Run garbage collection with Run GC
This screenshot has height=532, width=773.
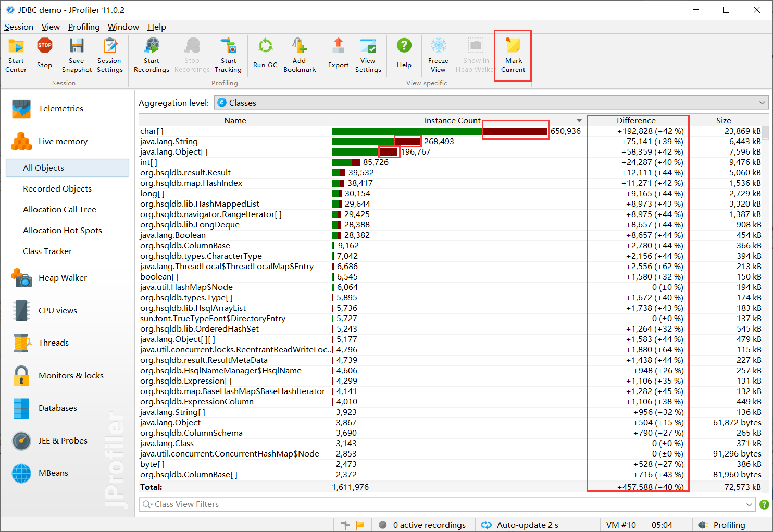click(x=265, y=54)
